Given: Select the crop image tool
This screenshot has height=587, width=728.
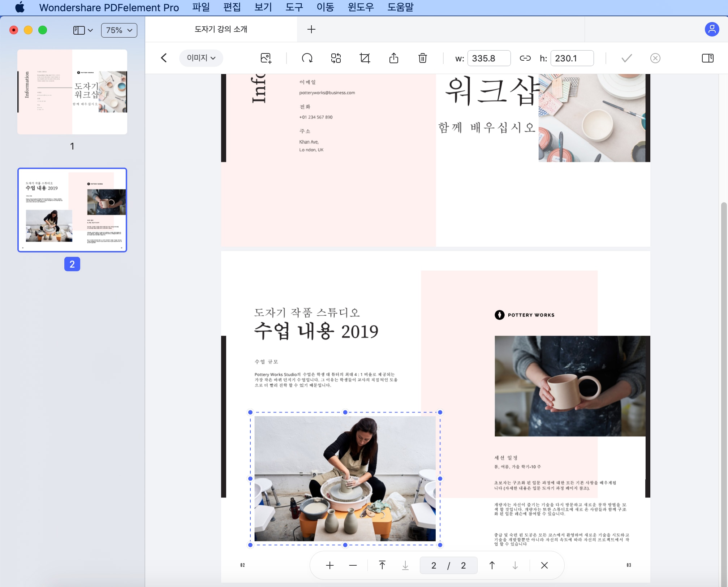Looking at the screenshot, I should coord(365,58).
